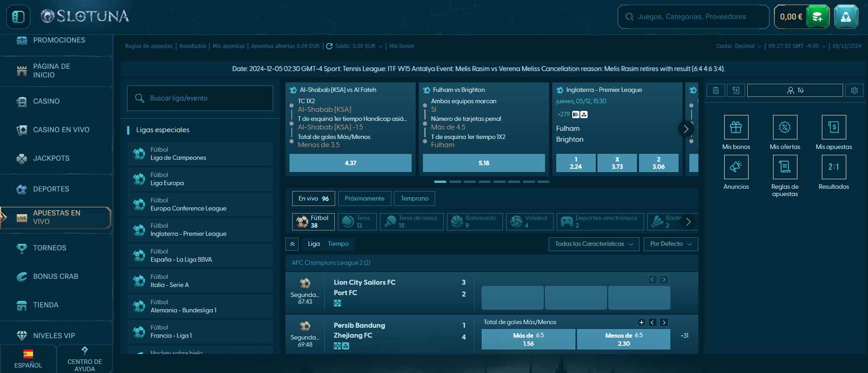Open Mis ofertas percent badge icon

click(785, 127)
